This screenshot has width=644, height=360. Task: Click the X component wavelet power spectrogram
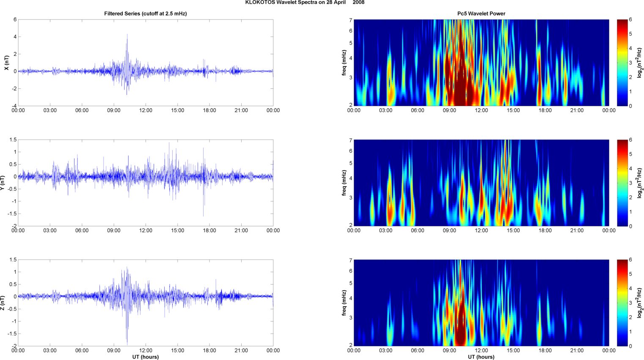click(481, 63)
